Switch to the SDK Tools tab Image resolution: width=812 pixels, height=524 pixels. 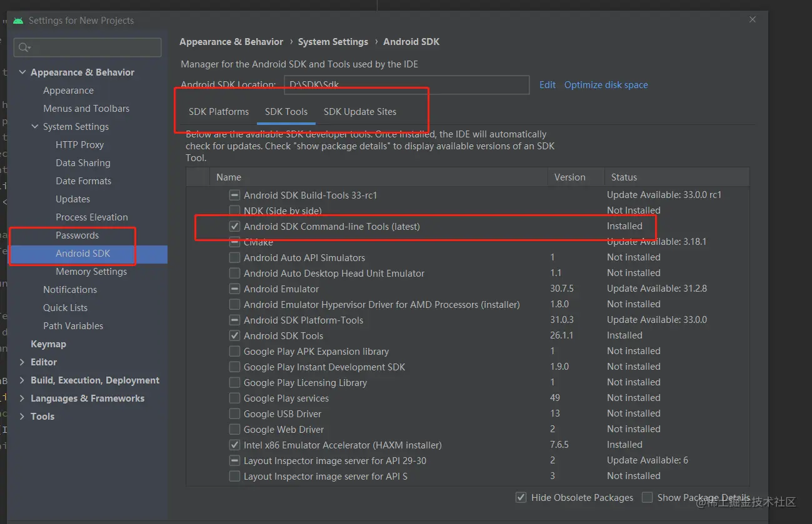pos(286,112)
